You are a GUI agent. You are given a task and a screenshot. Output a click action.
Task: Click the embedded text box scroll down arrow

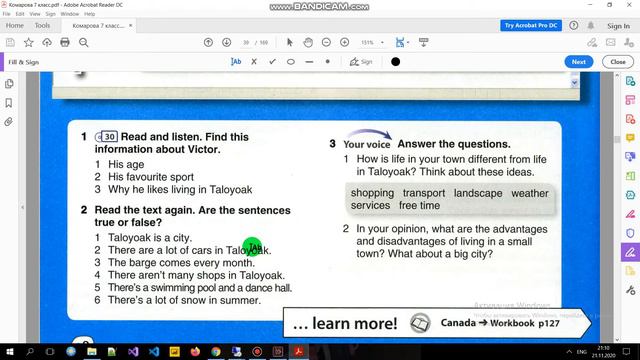coord(575,83)
